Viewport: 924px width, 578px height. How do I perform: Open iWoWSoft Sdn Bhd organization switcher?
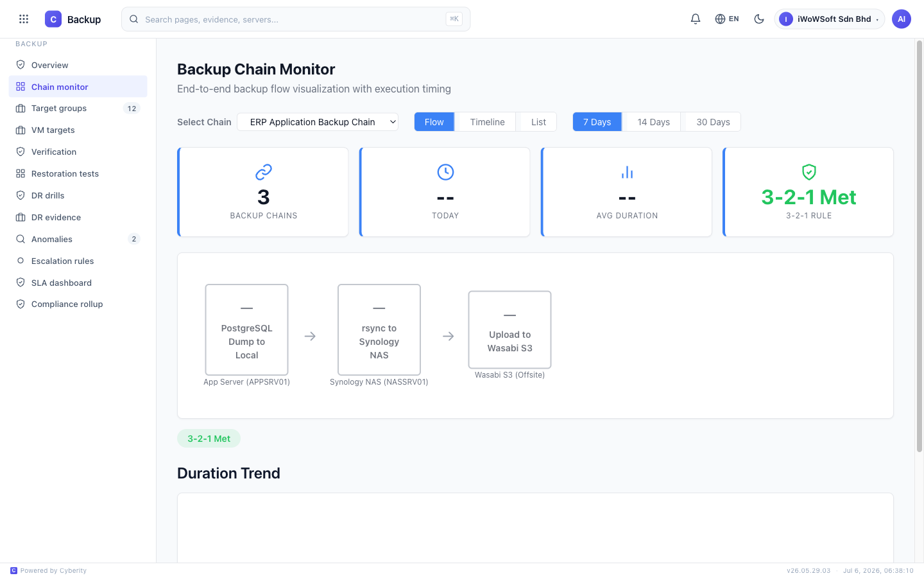pos(829,19)
